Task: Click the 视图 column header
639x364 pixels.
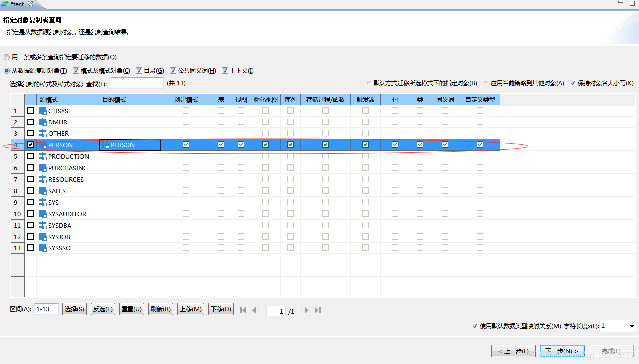Action: 241,99
